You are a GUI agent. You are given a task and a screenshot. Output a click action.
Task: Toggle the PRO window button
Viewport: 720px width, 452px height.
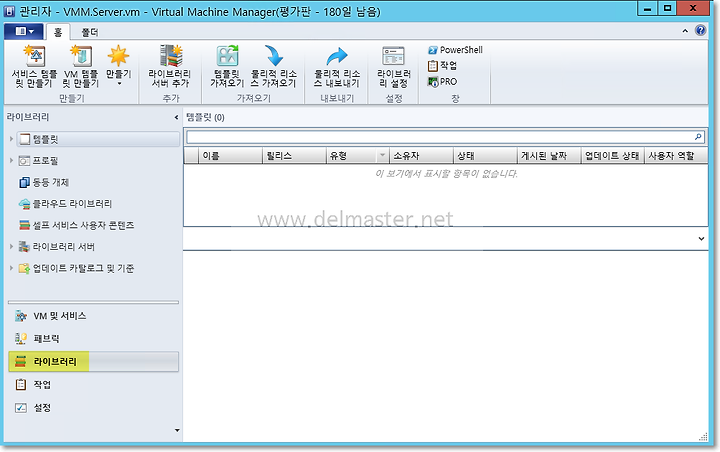click(442, 82)
